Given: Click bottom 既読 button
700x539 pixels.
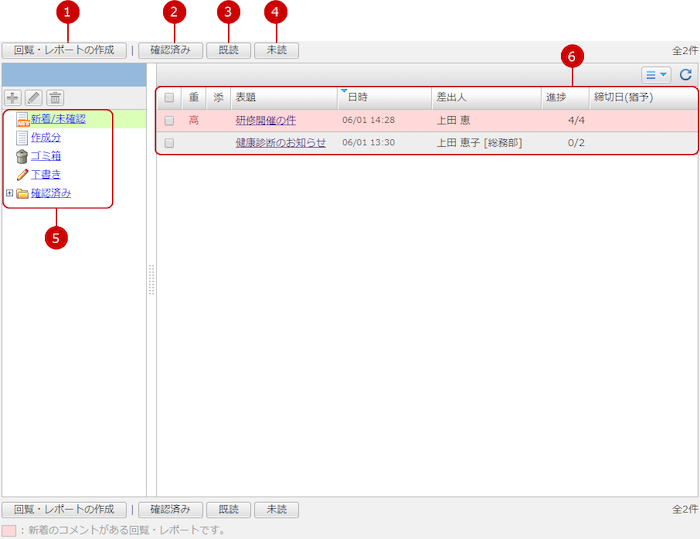Looking at the screenshot, I should tap(229, 510).
